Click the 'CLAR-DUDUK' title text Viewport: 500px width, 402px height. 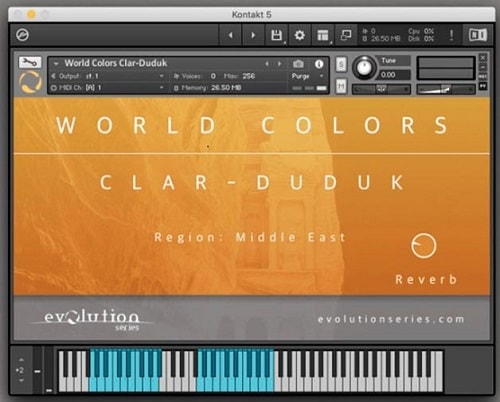click(252, 183)
